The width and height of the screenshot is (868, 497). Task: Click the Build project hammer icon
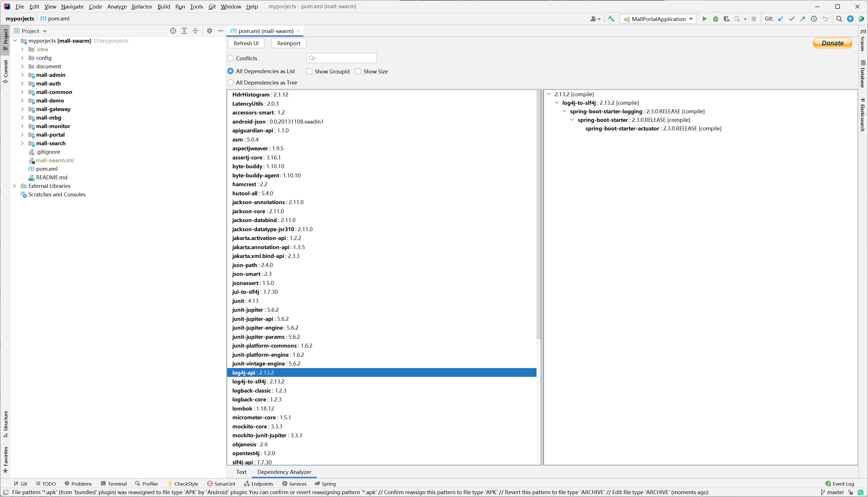tap(611, 19)
